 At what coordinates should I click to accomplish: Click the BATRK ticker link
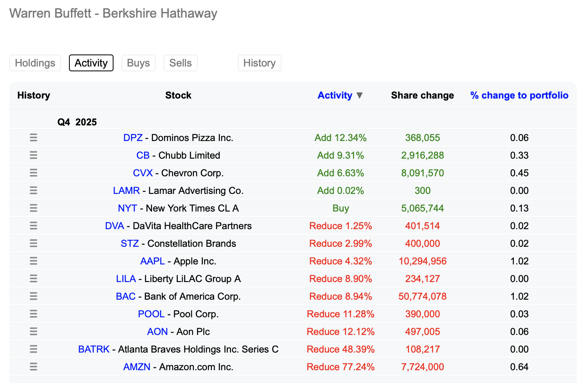pos(94,349)
